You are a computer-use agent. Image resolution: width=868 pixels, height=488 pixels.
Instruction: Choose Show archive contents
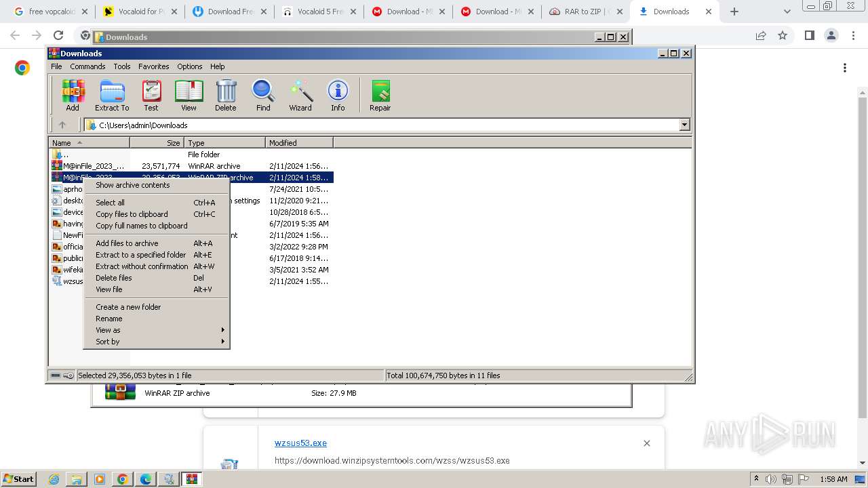157,185
